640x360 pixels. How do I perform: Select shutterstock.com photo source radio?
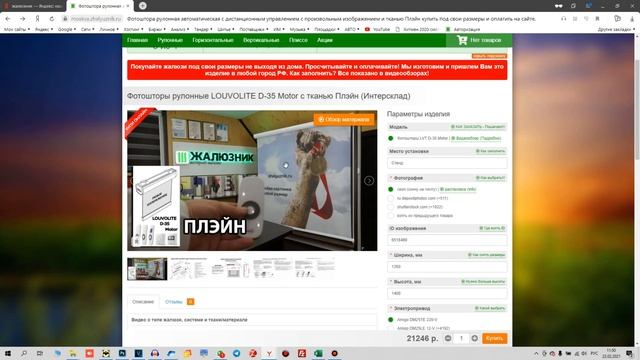click(x=390, y=207)
